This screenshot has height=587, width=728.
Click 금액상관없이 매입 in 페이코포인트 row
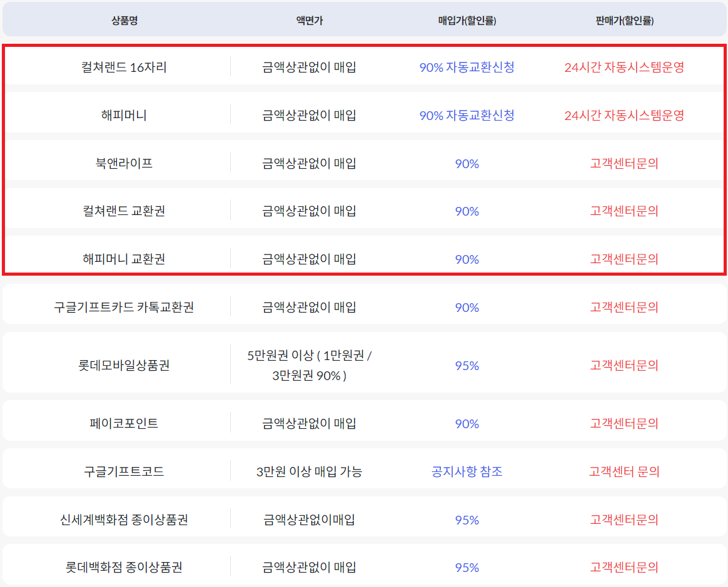click(x=309, y=423)
